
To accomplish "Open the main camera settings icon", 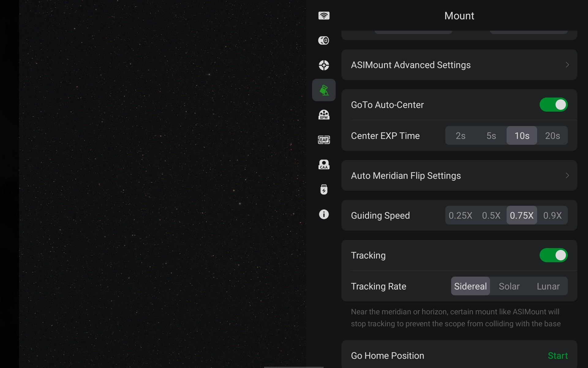I will 324,40.
